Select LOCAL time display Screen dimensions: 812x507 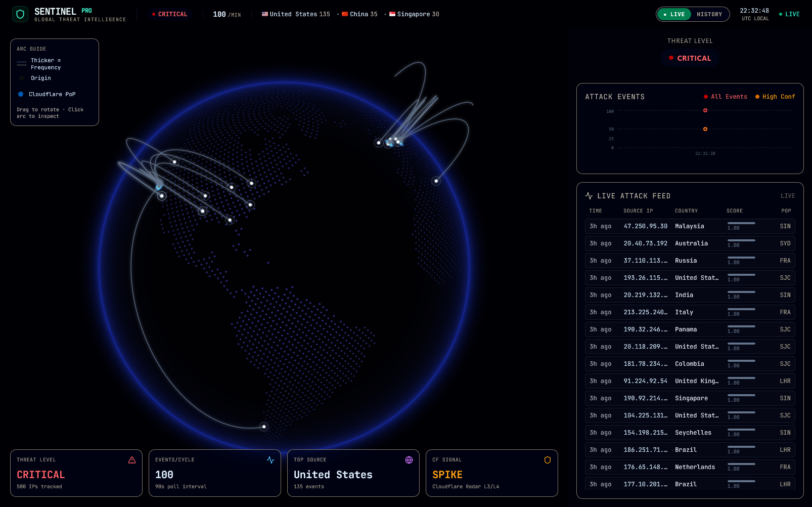click(761, 19)
